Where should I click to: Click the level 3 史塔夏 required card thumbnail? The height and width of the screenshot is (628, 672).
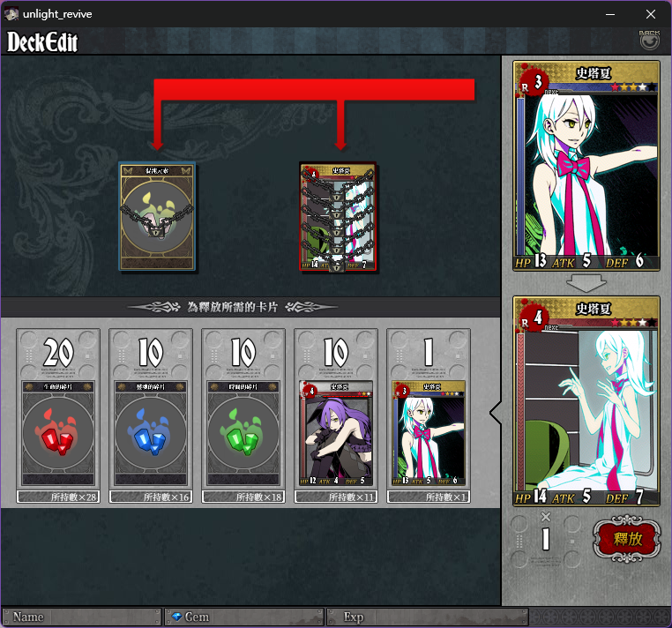click(x=429, y=433)
